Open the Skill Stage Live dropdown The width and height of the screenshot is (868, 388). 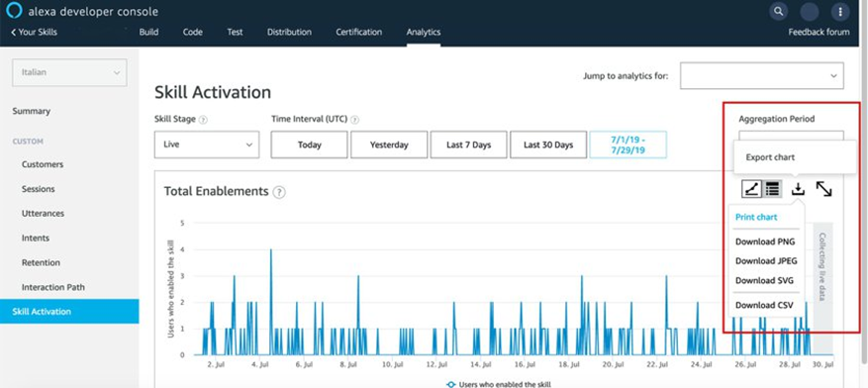click(207, 145)
